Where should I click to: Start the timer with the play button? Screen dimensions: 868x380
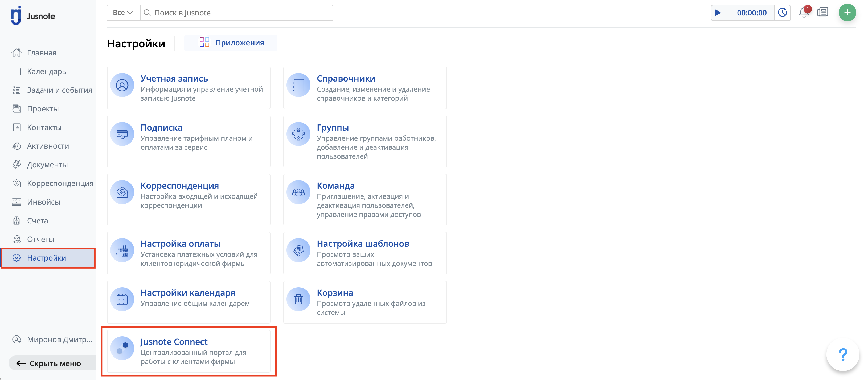click(718, 13)
